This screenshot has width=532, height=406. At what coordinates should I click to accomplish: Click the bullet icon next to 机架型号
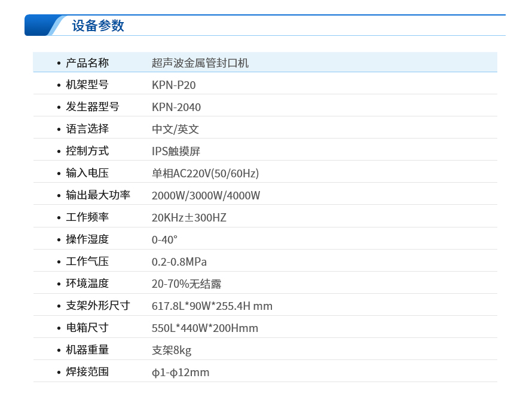(x=57, y=84)
